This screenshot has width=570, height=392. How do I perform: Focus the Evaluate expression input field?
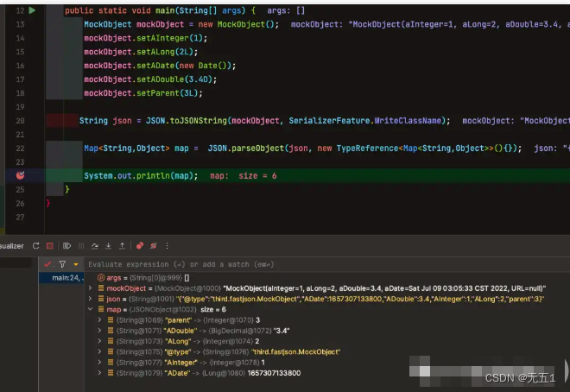coord(327,264)
